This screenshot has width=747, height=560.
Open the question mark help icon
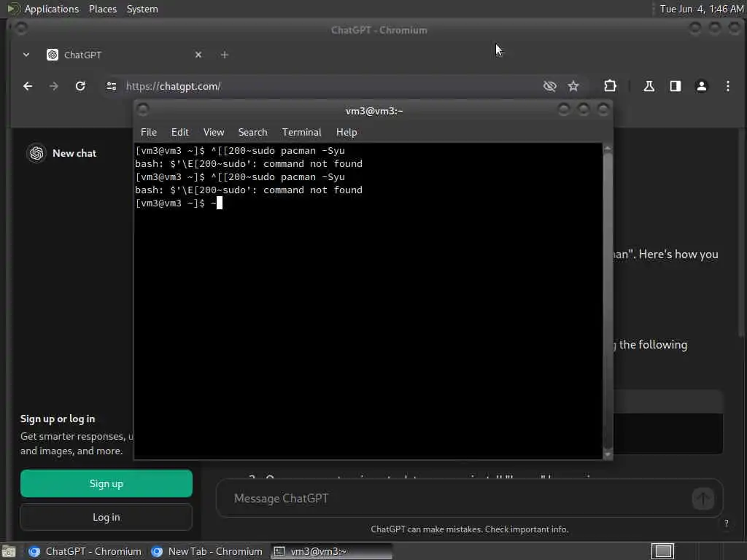click(726, 524)
